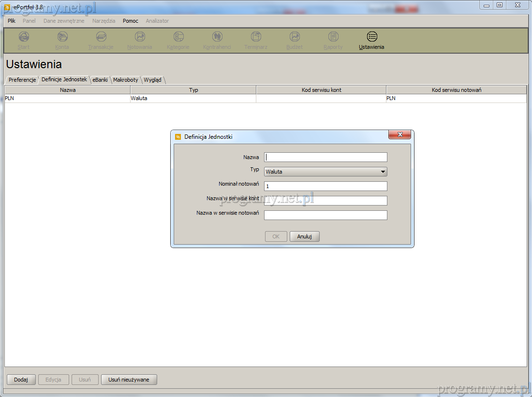Expand the Typ dropdown showing Waluta

[325, 172]
